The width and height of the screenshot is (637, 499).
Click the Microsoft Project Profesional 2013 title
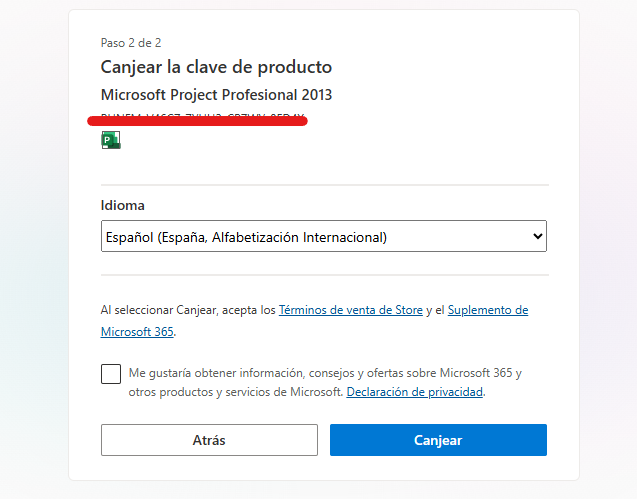point(216,95)
